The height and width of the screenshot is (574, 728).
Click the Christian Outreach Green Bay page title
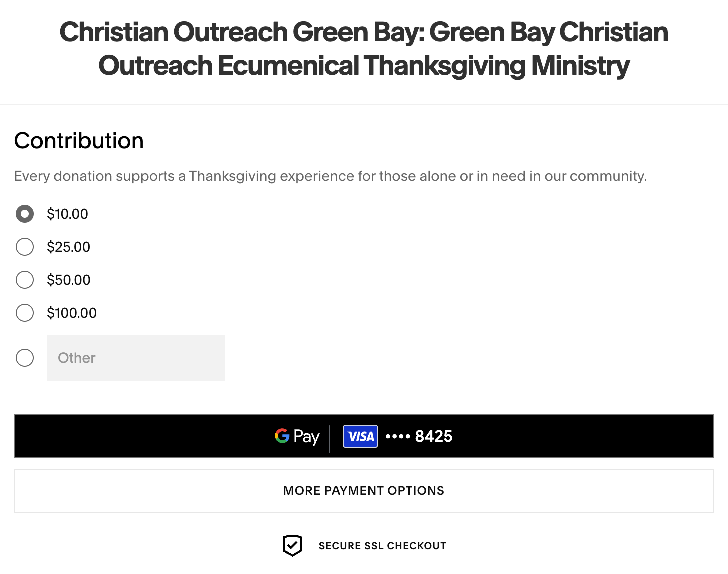364,49
